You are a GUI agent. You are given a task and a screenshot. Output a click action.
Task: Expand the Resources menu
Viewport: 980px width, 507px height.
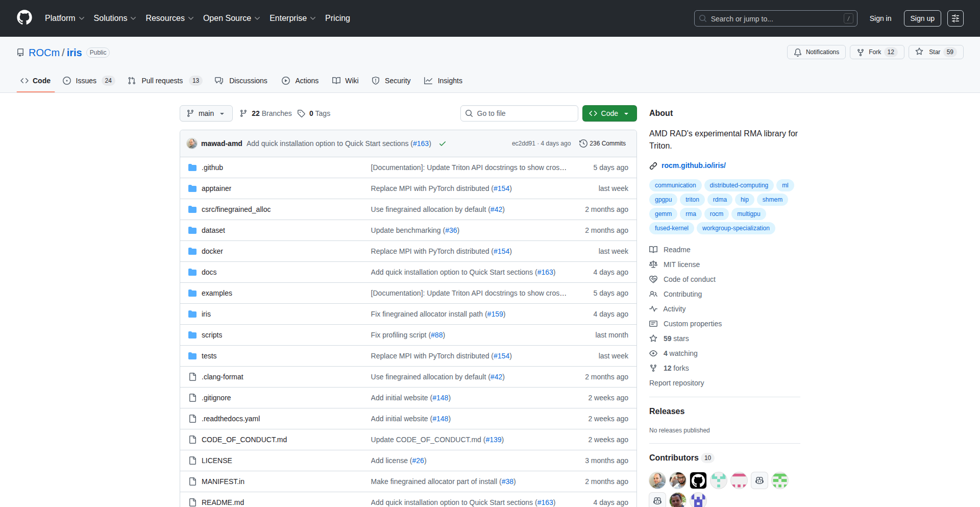[169, 18]
